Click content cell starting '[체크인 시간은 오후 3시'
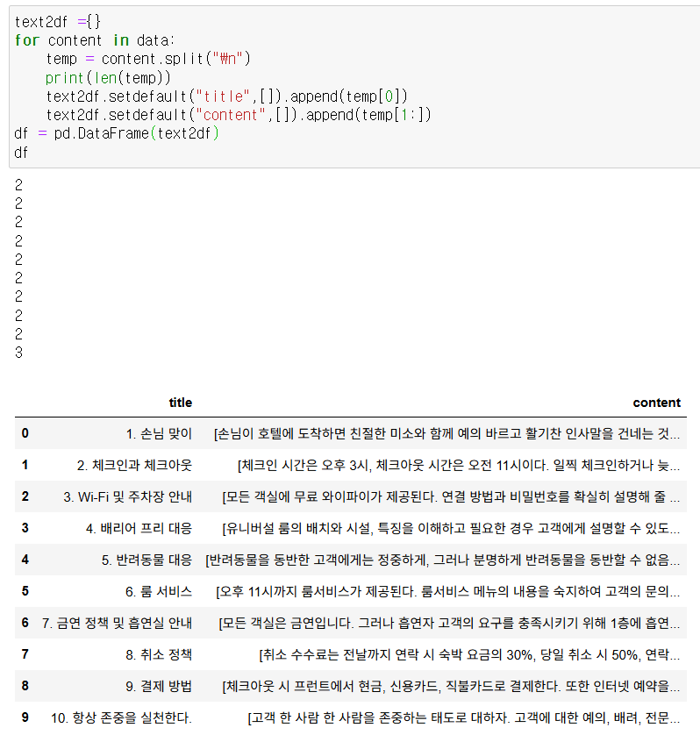 click(458, 465)
